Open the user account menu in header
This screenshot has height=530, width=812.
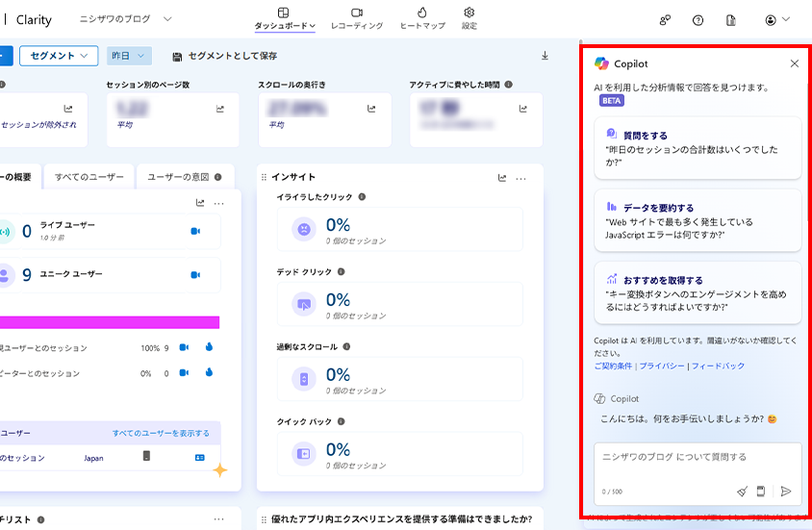point(776,20)
